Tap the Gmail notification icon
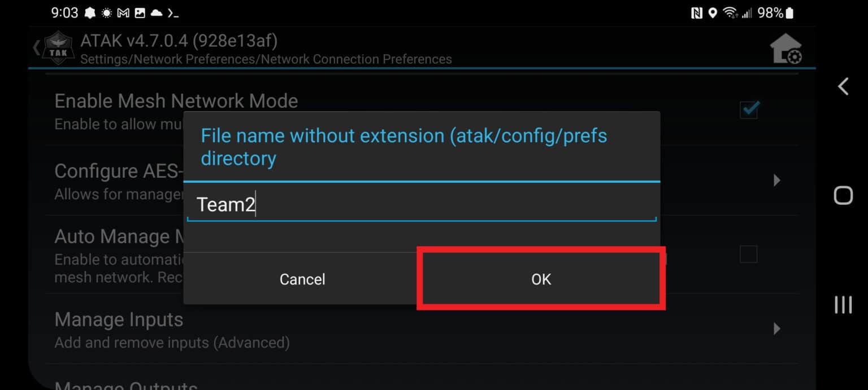 click(x=124, y=13)
